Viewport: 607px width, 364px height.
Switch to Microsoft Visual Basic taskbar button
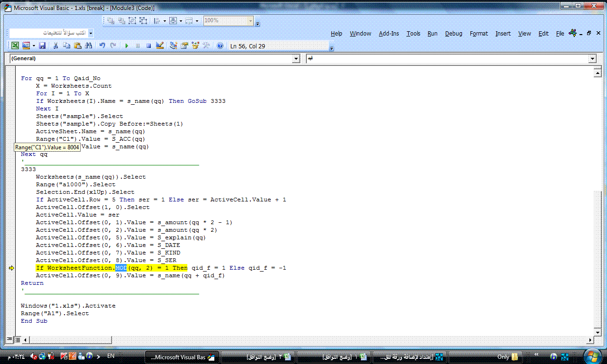point(182,357)
